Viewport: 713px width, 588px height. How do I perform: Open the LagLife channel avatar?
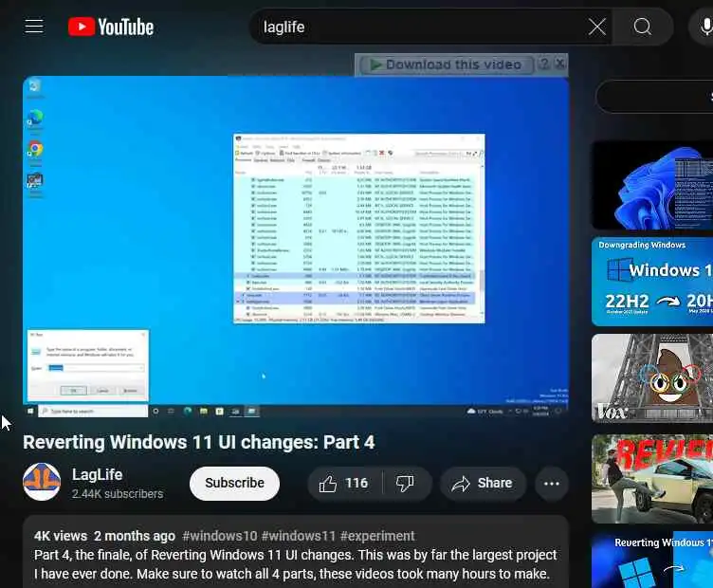click(x=42, y=482)
